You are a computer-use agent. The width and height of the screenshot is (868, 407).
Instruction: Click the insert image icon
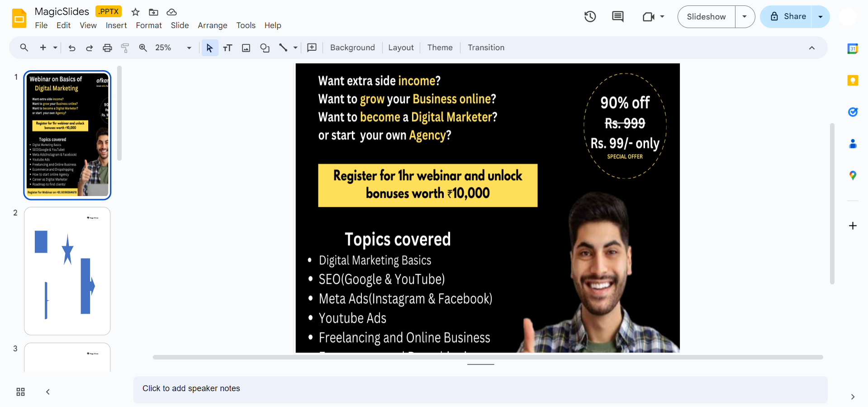coord(246,48)
